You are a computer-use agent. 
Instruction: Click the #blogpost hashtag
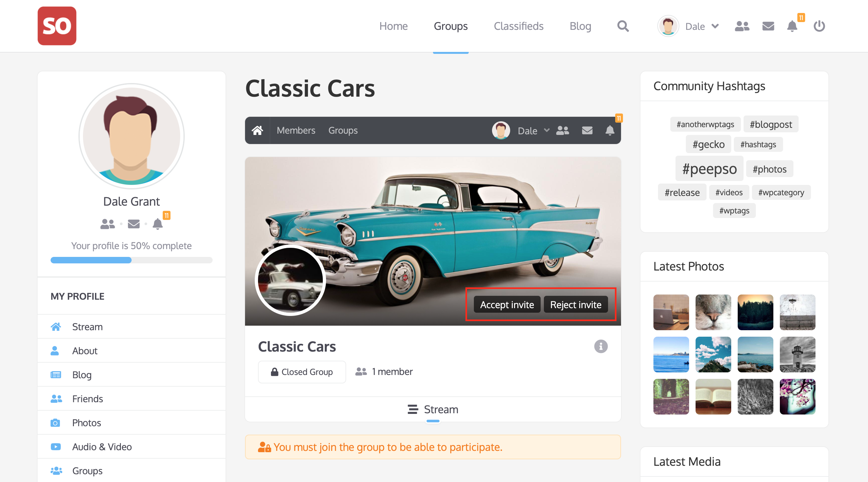pos(771,124)
